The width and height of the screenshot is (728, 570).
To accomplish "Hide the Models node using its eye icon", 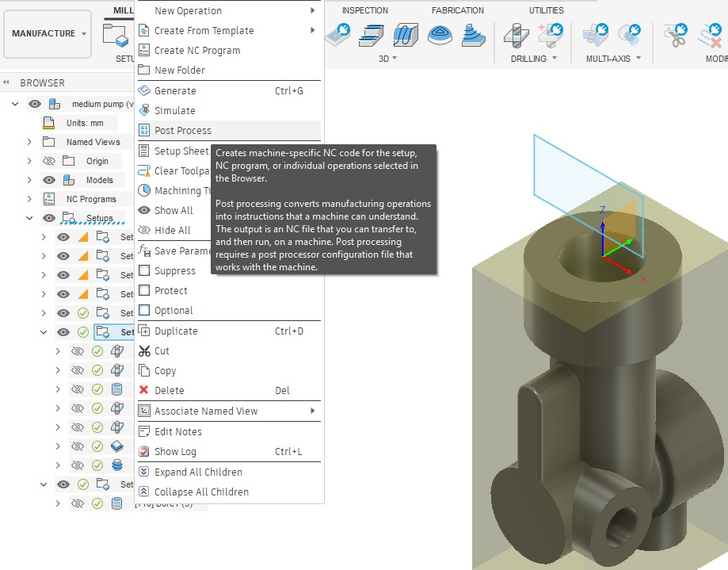I will pyautogui.click(x=48, y=180).
